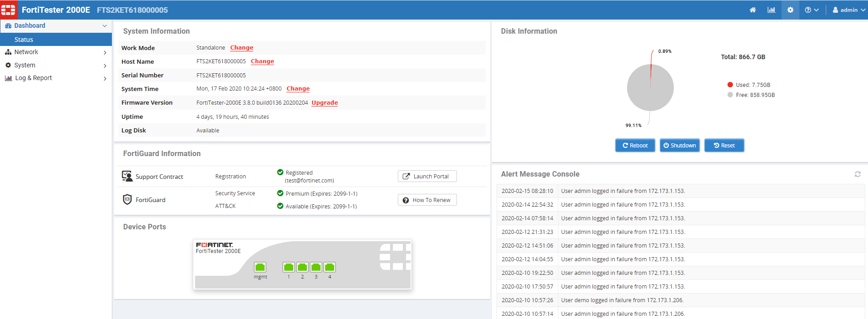
Task: Expand the System menu
Action: pos(56,66)
